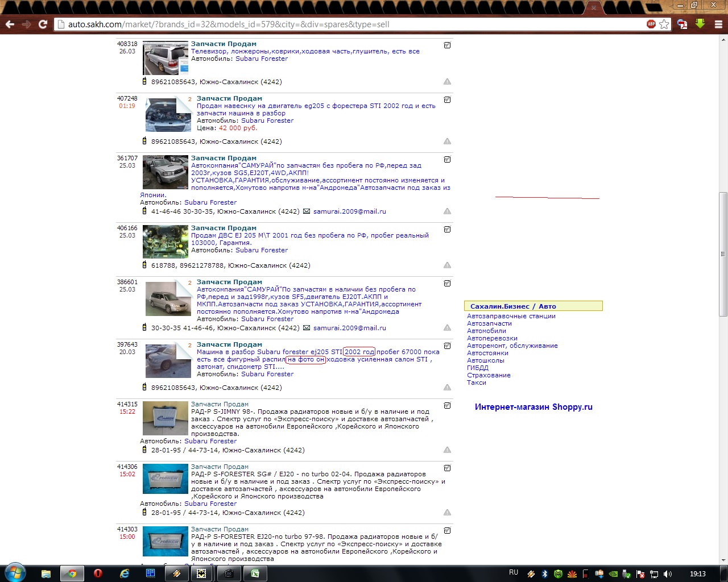Open the 'РАД-Р S-JIMNY 98-' radiator listing
Screen dimensions: 728x582
pos(312,422)
